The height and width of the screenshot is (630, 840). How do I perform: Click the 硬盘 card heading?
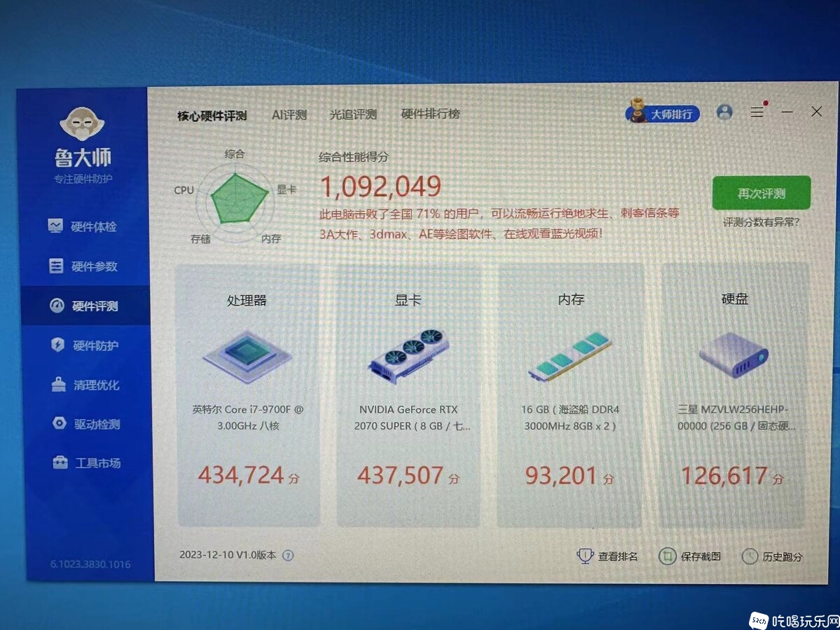click(734, 299)
